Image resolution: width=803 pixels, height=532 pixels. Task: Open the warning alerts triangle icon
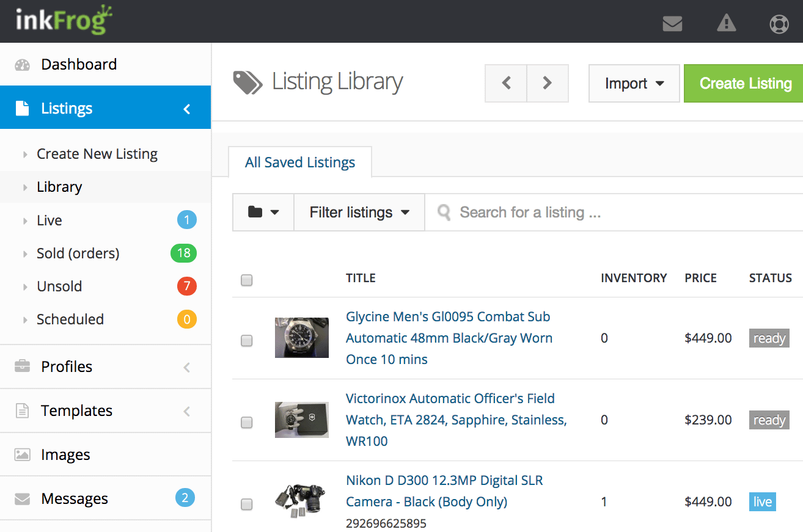(x=726, y=23)
